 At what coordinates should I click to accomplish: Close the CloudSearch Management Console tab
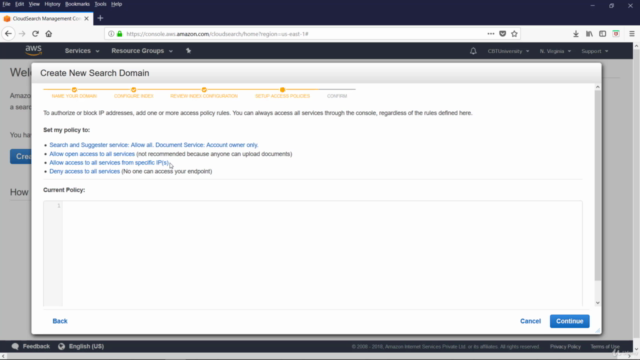click(87, 18)
